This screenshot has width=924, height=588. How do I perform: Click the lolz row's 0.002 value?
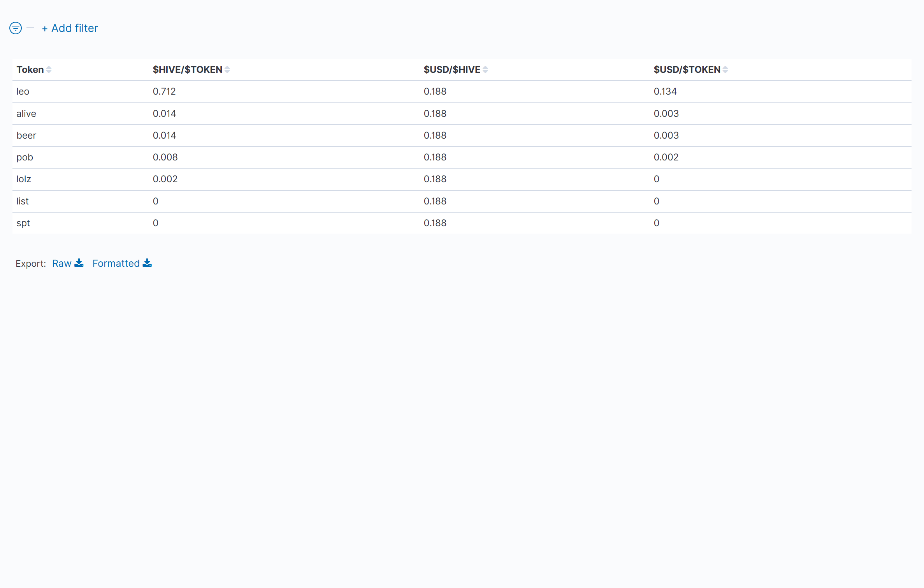click(x=165, y=179)
